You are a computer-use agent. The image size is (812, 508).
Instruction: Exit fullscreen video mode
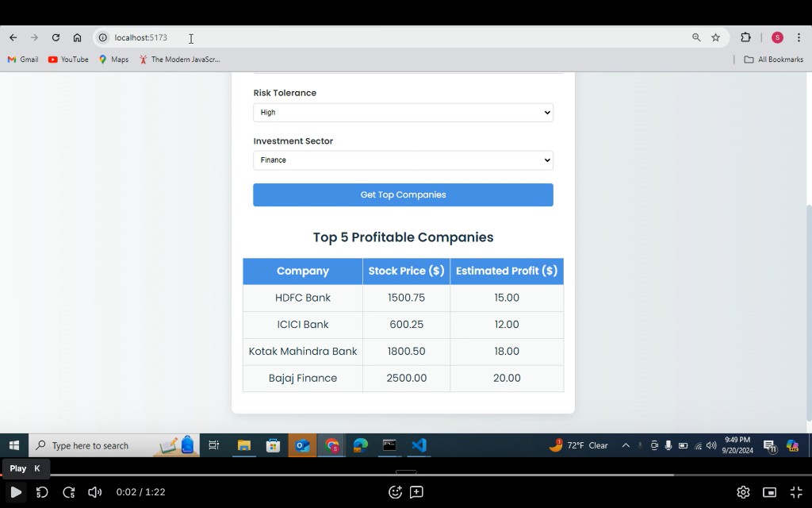click(796, 492)
